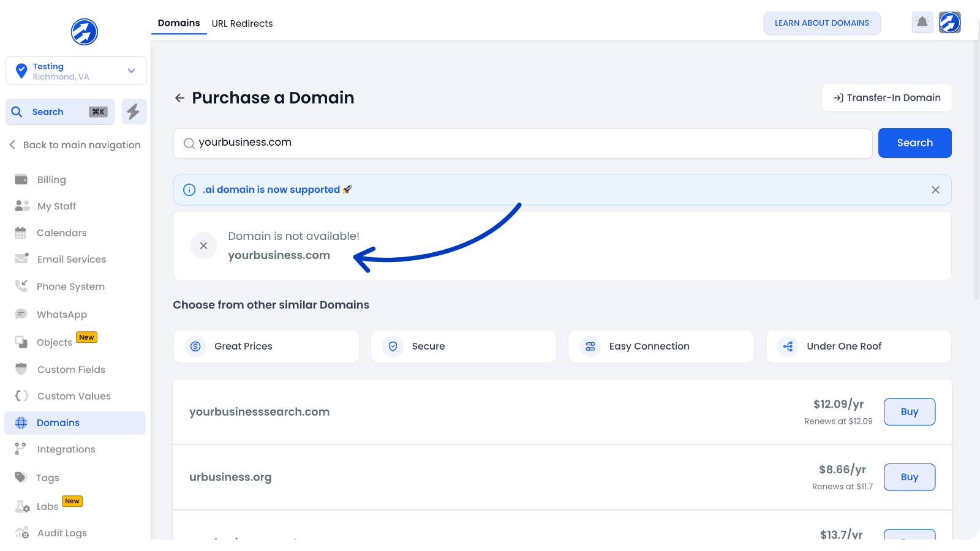Image resolution: width=980 pixels, height=551 pixels.
Task: Click the Learn About Domains link
Action: (821, 23)
